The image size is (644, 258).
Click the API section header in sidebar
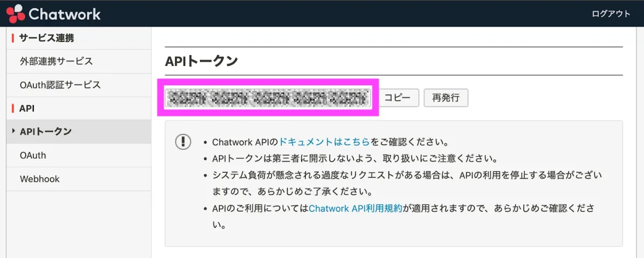27,108
